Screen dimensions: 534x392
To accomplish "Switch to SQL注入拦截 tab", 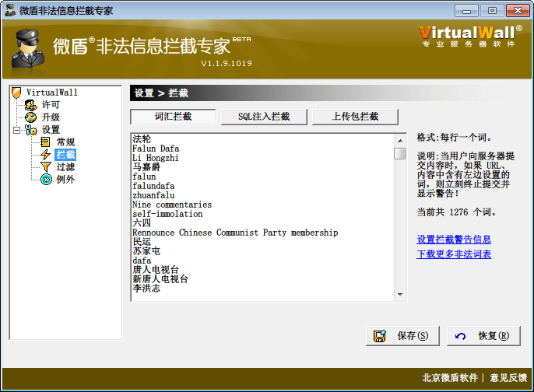I will (x=264, y=117).
